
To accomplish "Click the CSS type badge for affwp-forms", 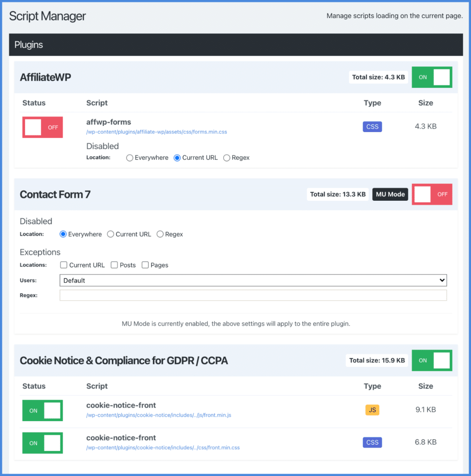I will (x=372, y=126).
